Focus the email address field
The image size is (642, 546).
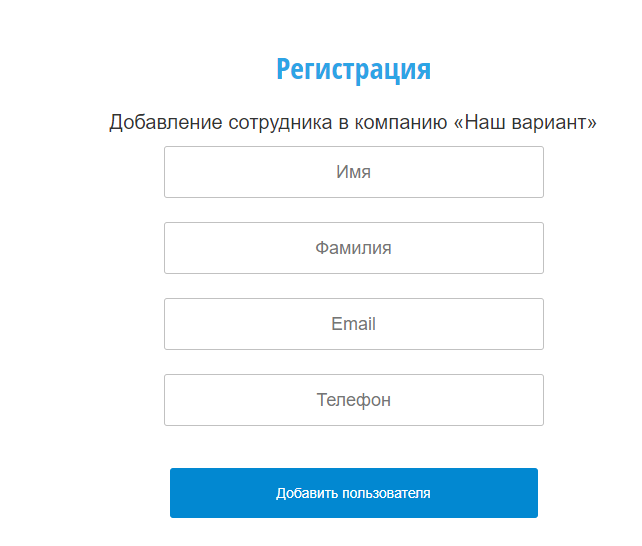pos(353,324)
